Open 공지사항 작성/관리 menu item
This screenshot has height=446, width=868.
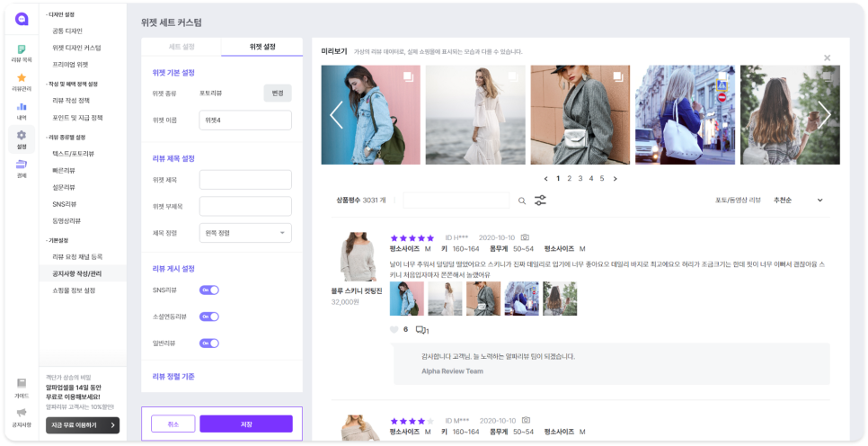point(77,273)
